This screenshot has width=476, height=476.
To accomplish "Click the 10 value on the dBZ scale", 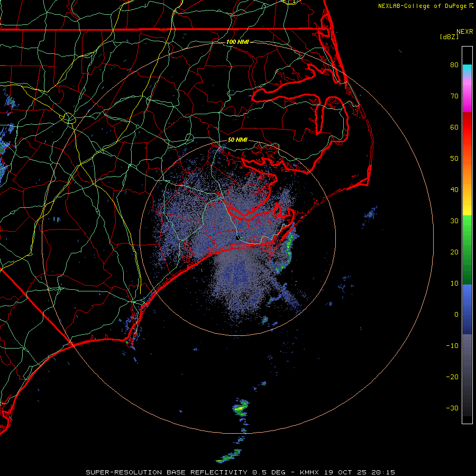I will click(x=454, y=283).
